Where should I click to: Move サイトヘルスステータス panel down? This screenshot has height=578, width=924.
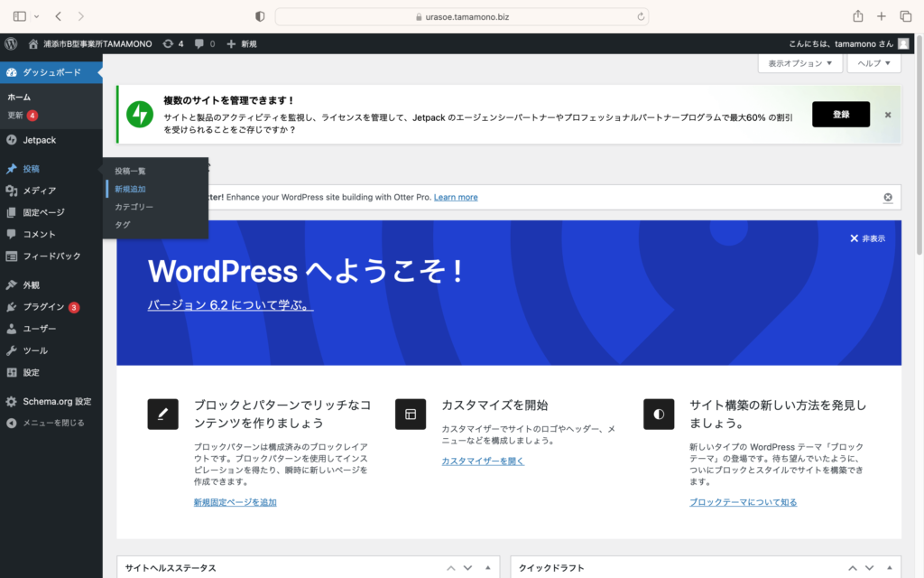[x=468, y=568]
